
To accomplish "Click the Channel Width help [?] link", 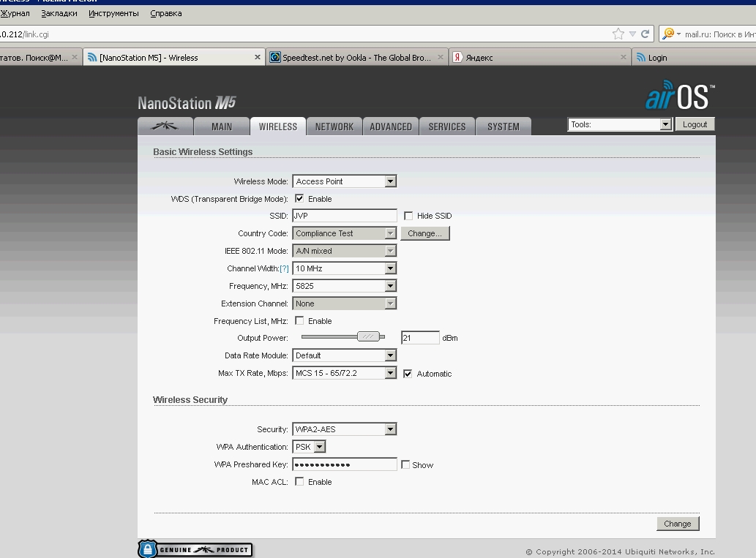I will [284, 268].
